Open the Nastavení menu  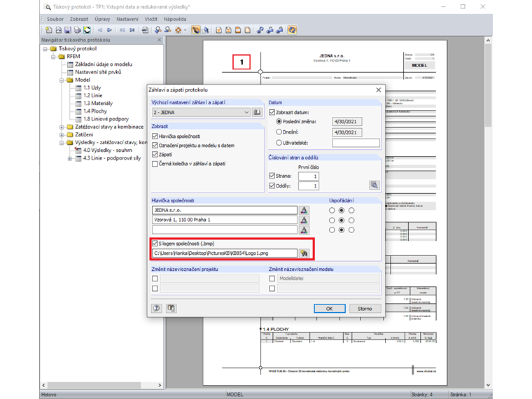click(127, 19)
